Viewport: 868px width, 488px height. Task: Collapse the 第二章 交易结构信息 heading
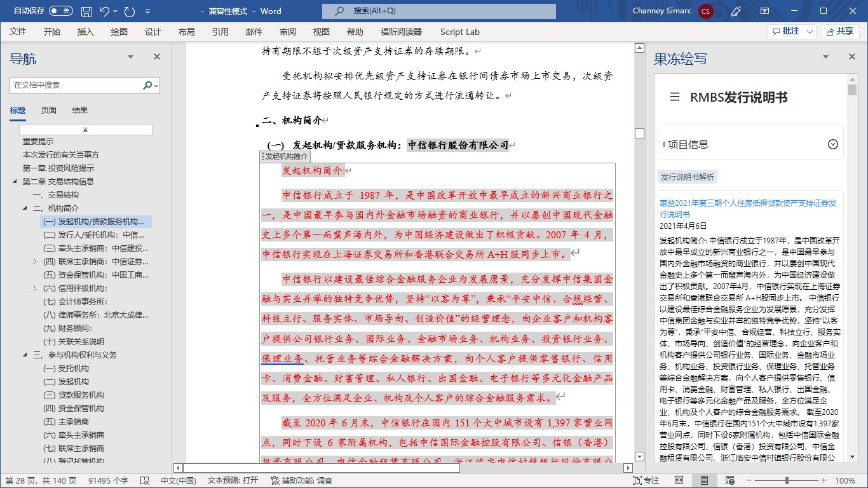15,182
